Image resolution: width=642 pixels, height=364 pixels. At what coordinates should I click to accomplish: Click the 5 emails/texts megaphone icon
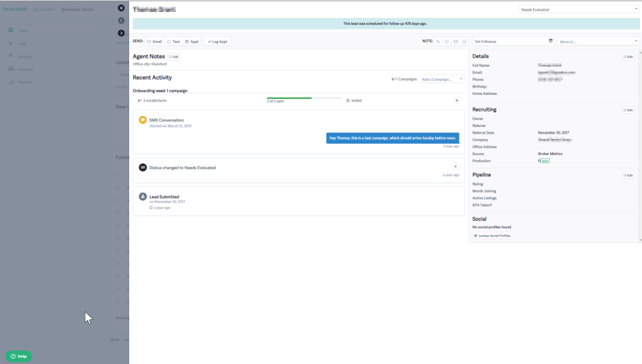pos(140,101)
